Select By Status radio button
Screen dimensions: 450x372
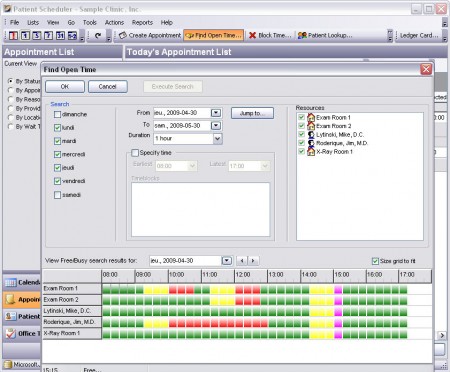[x=11, y=81]
